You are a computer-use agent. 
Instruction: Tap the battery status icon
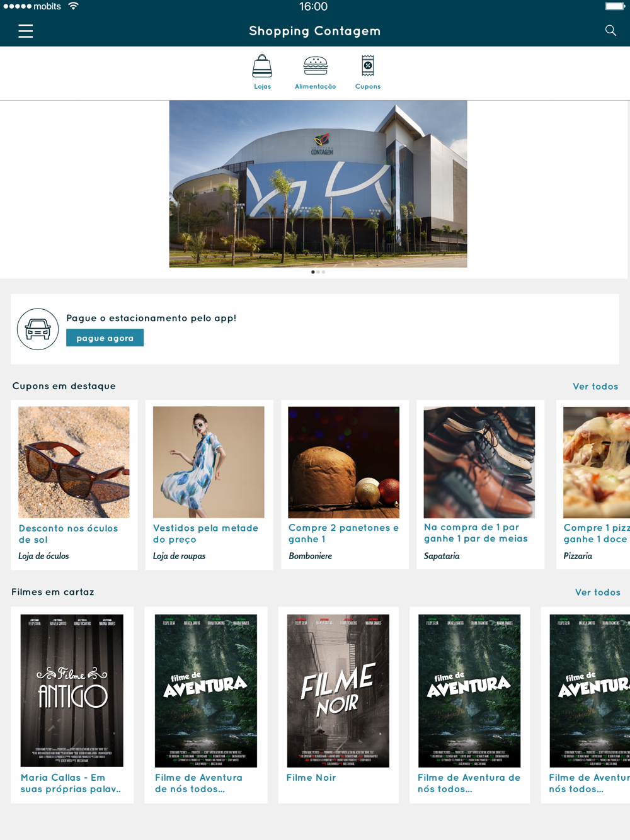[614, 6]
